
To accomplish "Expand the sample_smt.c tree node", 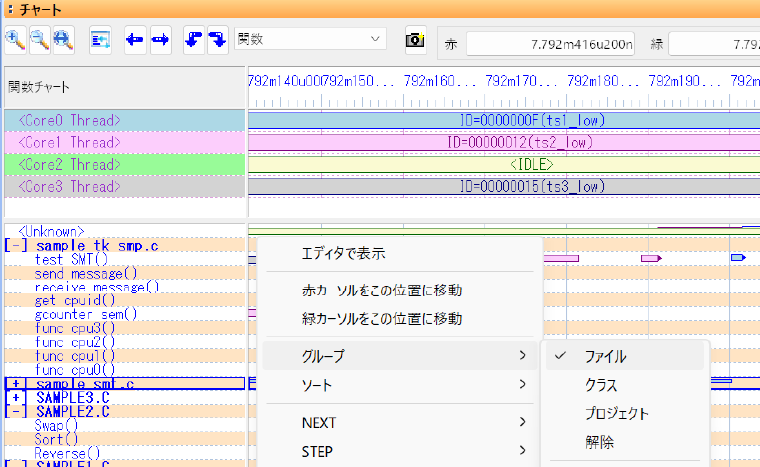I will pyautogui.click(x=16, y=384).
